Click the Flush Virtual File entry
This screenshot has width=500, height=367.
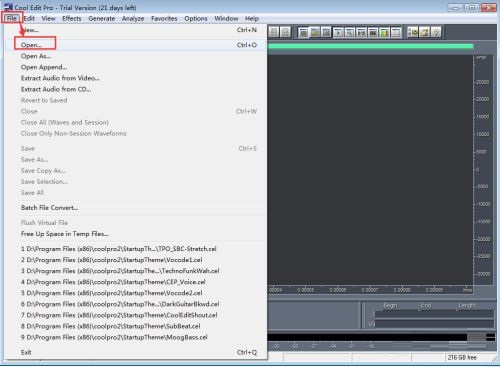[x=136, y=222]
